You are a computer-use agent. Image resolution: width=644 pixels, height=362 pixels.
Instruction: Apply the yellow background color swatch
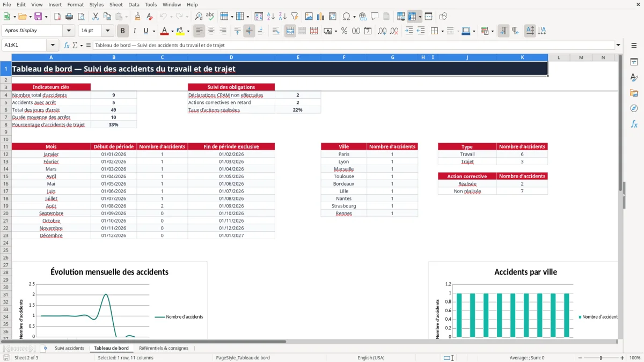coord(180,31)
